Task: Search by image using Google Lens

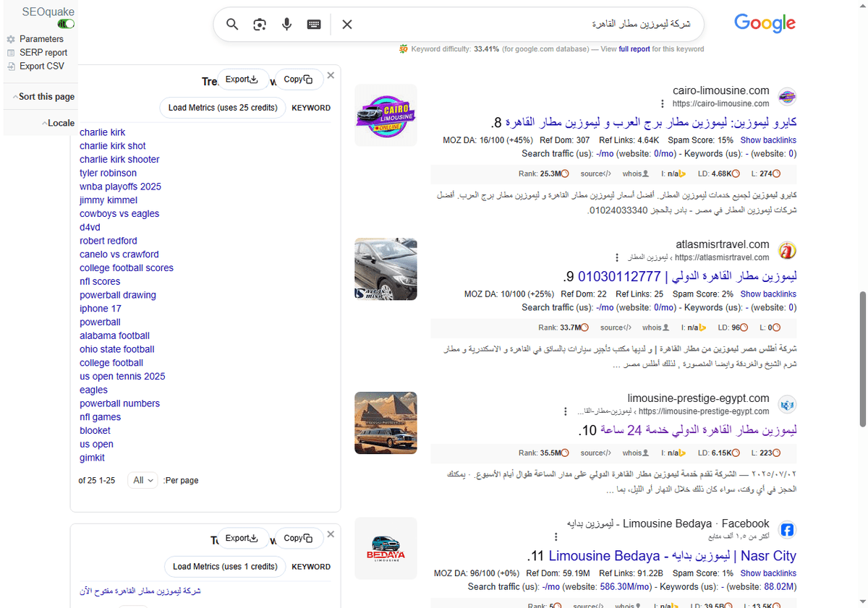Action: [259, 24]
